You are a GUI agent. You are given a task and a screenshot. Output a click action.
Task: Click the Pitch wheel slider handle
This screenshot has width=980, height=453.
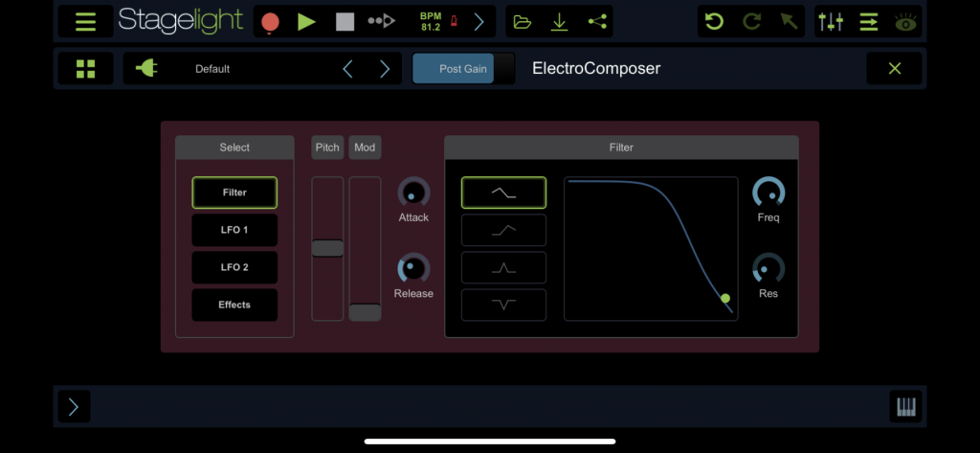click(327, 248)
